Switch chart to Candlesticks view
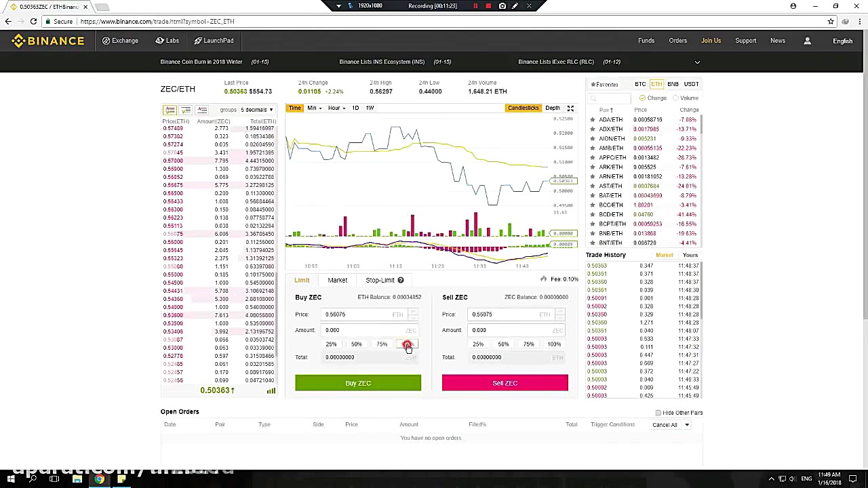Image resolution: width=868 pixels, height=488 pixels. click(x=523, y=108)
